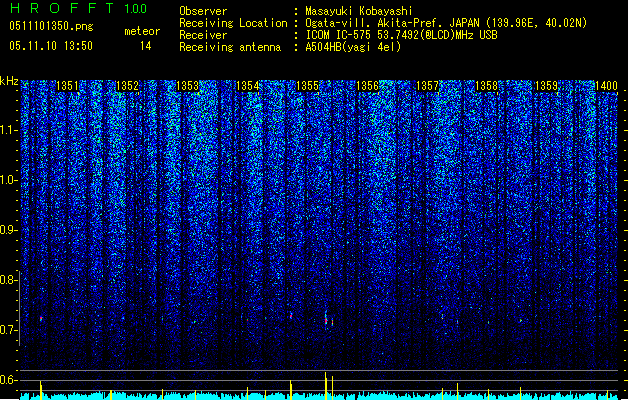Image resolution: width=629 pixels, height=400 pixels.
Task: Click the HROFFT 1.0.0 title text
Action: (x=78, y=8)
